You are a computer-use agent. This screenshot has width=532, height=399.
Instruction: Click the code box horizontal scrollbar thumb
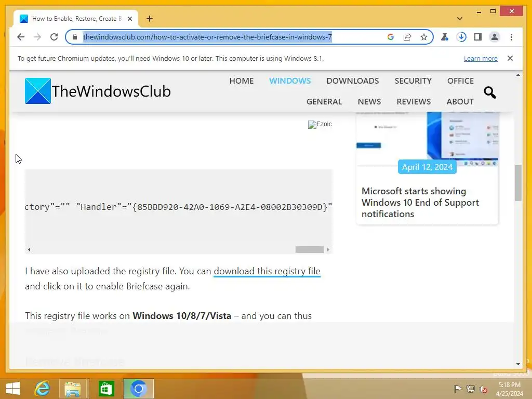pos(310,250)
